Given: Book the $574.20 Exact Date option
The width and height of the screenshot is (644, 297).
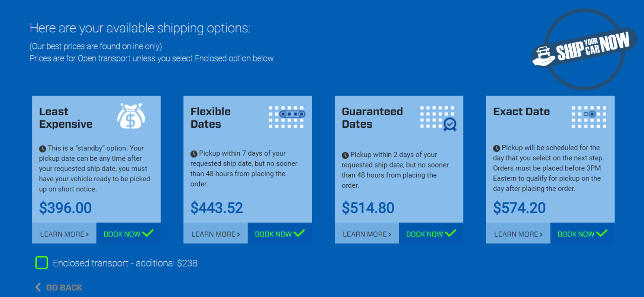Looking at the screenshot, I should click(583, 233).
